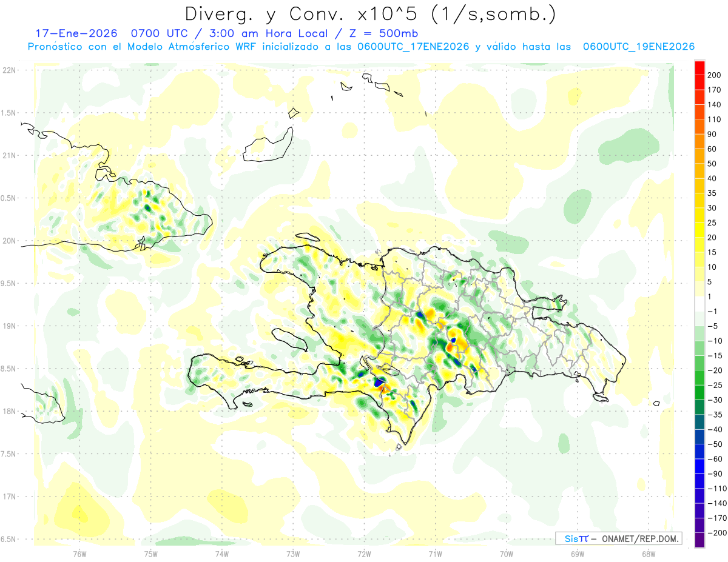
Task: Click the blue swatch between -60 and -90
Action: (x=699, y=466)
